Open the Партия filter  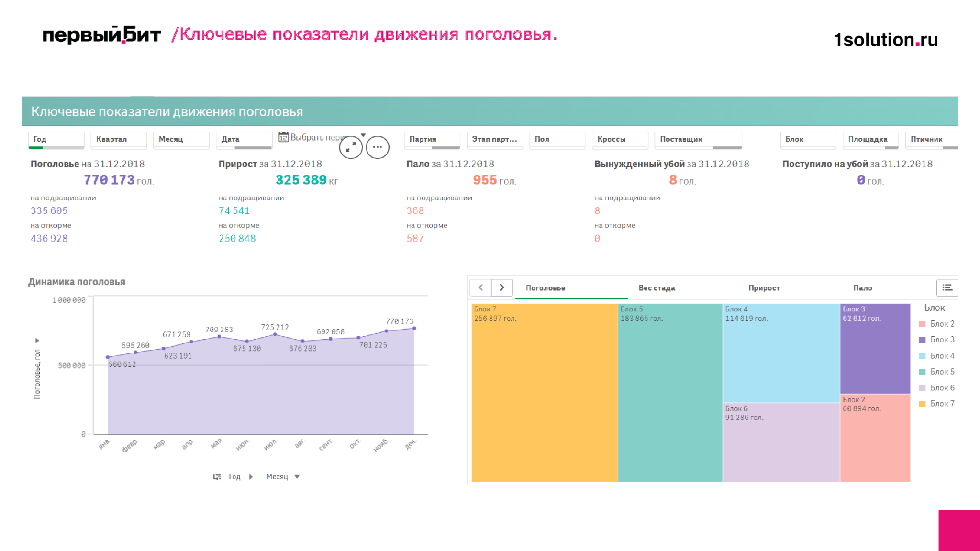tap(432, 140)
